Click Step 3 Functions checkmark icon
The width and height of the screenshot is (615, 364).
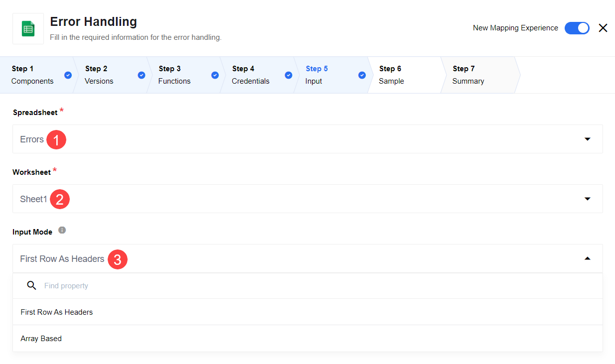(215, 75)
